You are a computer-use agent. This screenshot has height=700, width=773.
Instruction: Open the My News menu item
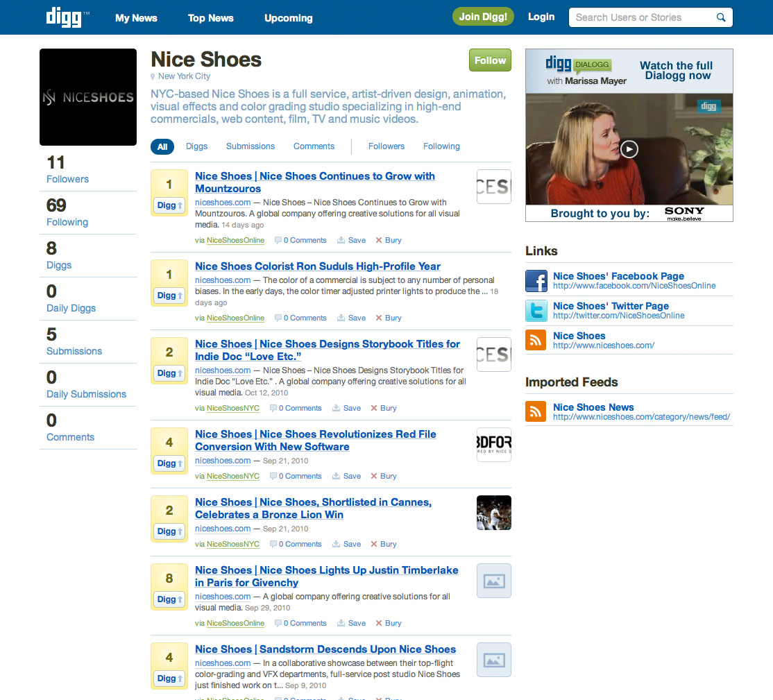136,18
